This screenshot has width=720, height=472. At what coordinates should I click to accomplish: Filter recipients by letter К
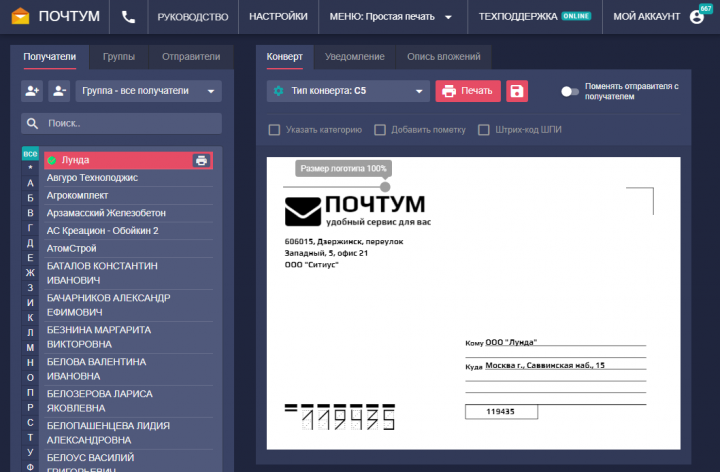(x=30, y=317)
